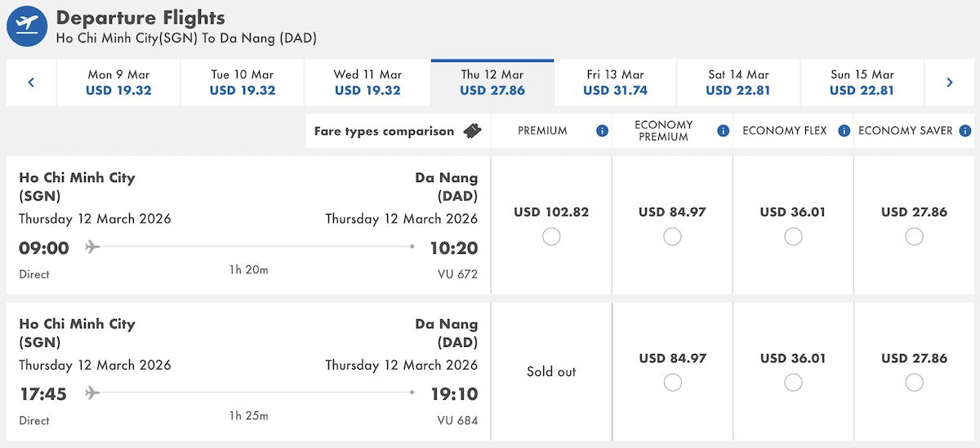Select USD 102.82 Premium fare for VU 672
The width and height of the screenshot is (980, 448).
point(551,237)
